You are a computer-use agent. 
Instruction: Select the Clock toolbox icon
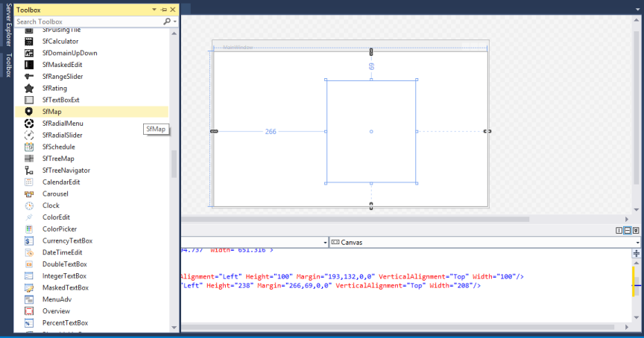click(x=29, y=205)
